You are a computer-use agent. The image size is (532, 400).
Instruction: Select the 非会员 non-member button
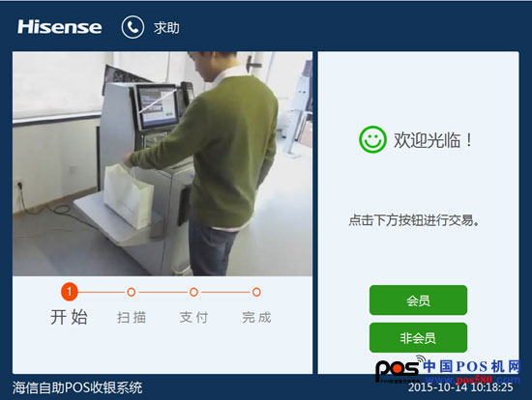coord(418,337)
